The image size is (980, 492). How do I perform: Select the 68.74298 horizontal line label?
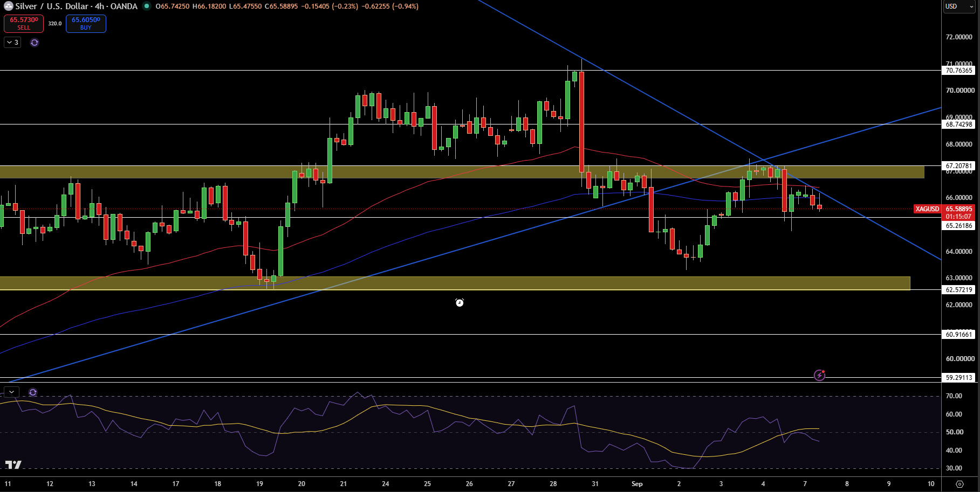pos(960,124)
